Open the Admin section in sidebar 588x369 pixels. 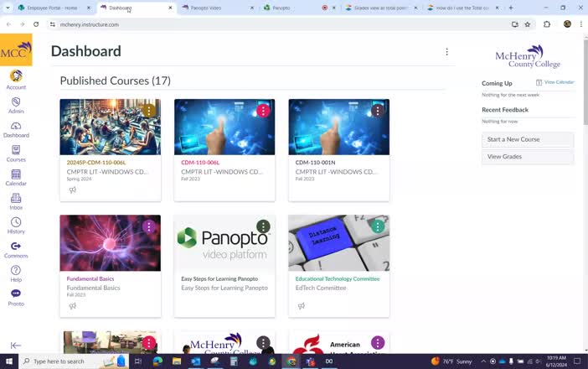pos(16,106)
